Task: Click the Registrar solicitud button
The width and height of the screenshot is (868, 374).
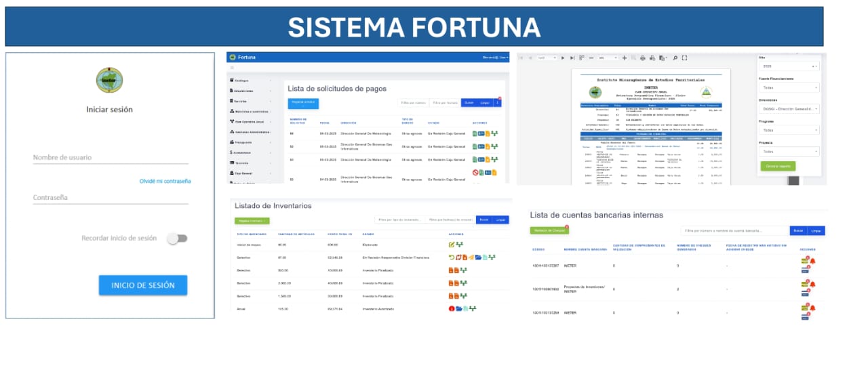Action: pyautogui.click(x=302, y=102)
